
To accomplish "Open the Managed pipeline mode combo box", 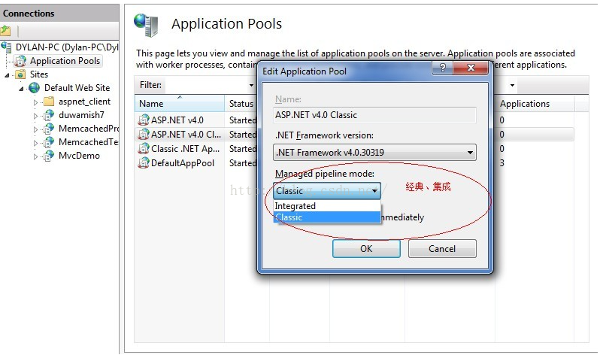I will [327, 190].
